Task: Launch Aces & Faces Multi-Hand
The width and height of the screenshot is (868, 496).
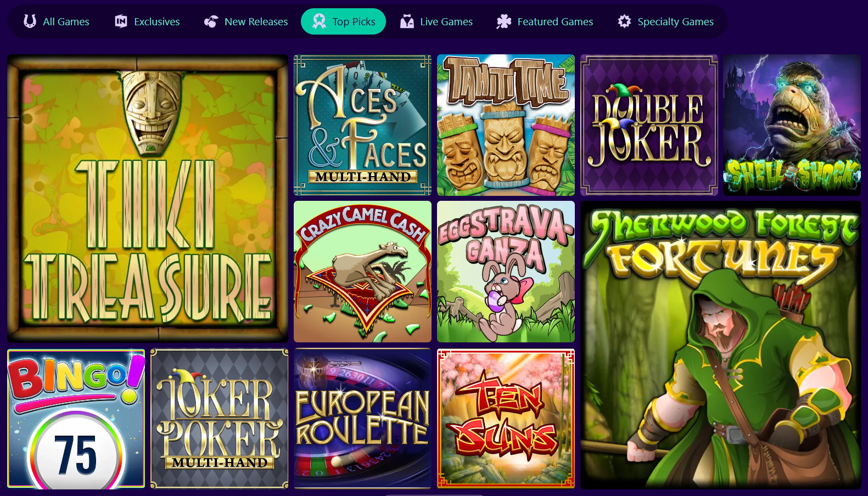Action: (362, 125)
